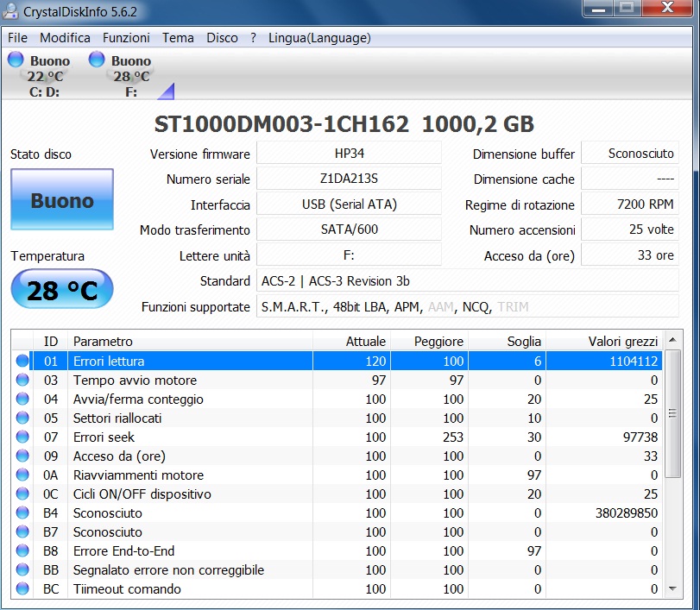Open the Funzioni menu
700x610 pixels.
point(126,38)
